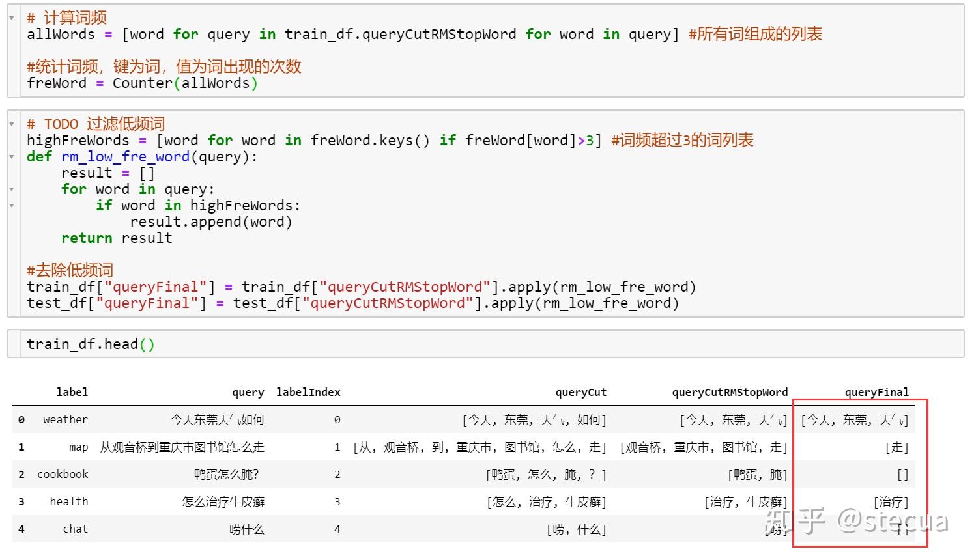Click queryCutRMStopWord cell in the weather row

(734, 420)
